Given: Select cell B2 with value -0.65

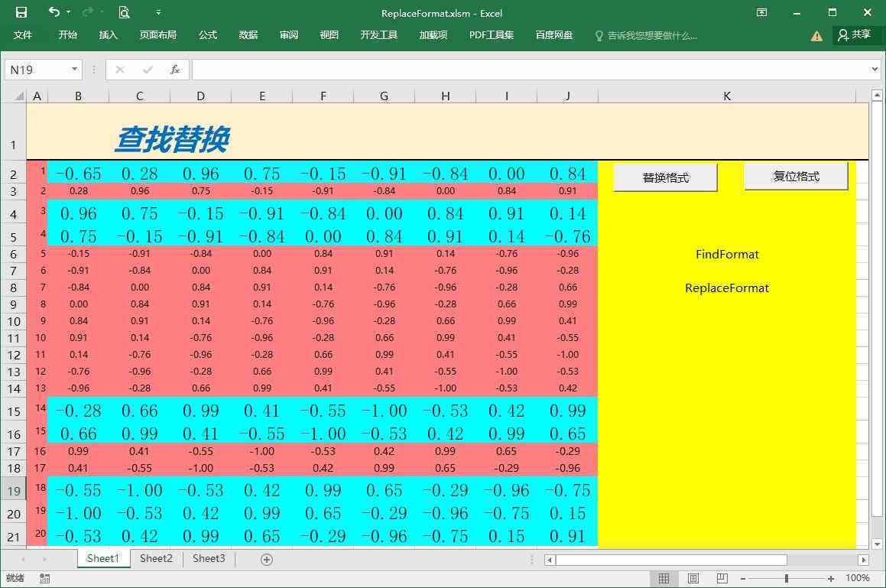Looking at the screenshot, I should 79,173.
